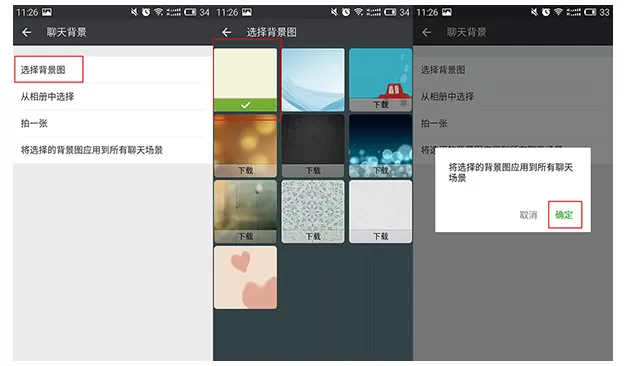
Task: Tap the 选择背景图 title in middle screen header
Action: (271, 33)
